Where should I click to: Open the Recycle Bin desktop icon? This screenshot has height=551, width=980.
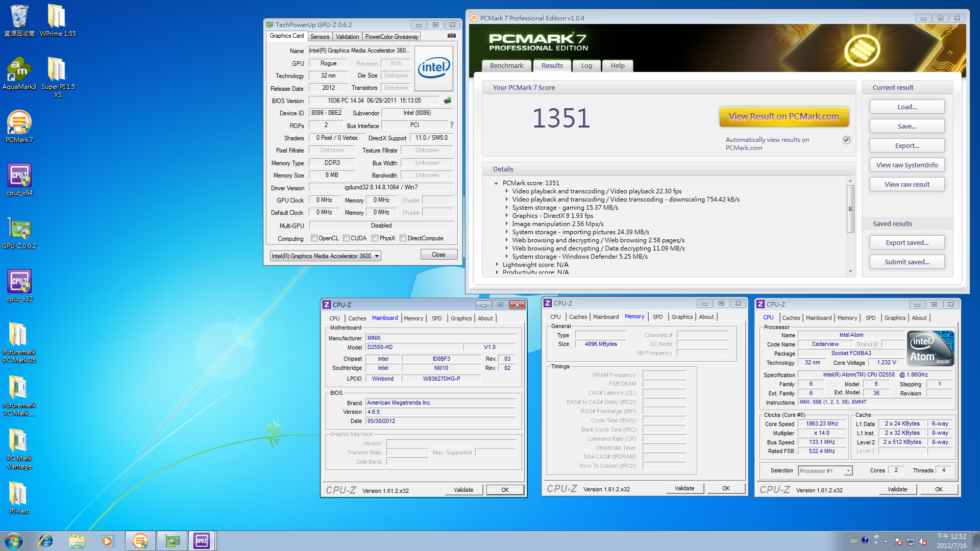click(19, 19)
